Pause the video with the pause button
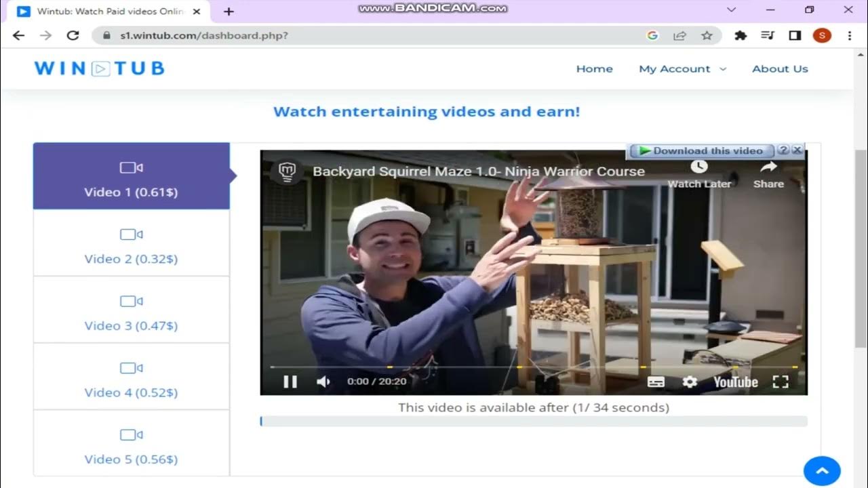 (290, 382)
